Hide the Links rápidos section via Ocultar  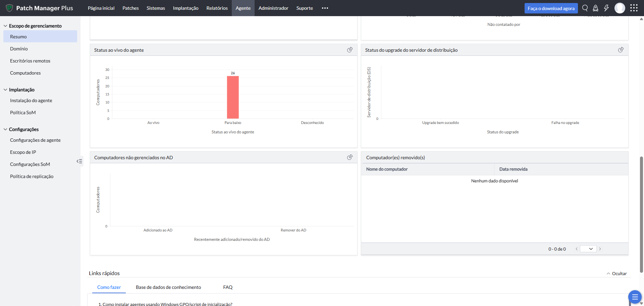[616, 273]
